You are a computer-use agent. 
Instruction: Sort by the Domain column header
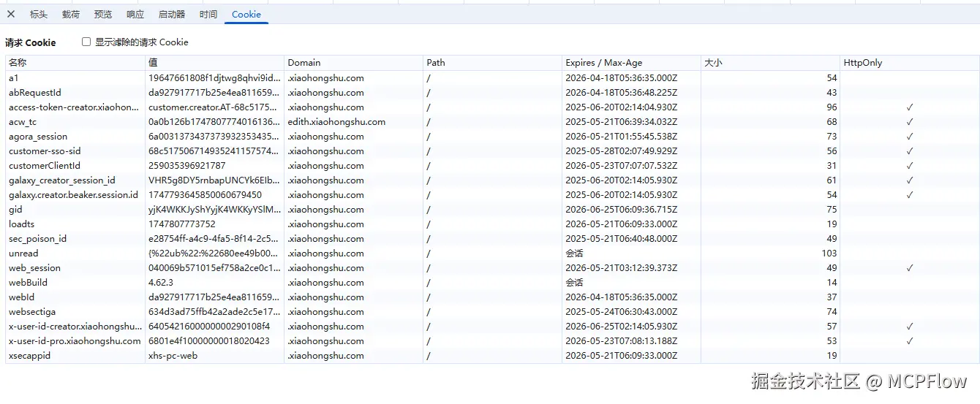tap(353, 63)
